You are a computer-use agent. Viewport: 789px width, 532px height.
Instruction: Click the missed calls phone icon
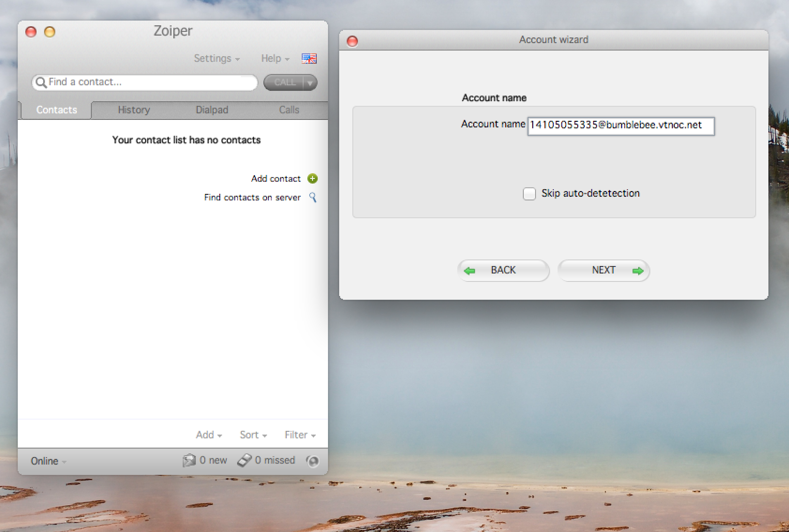click(245, 460)
